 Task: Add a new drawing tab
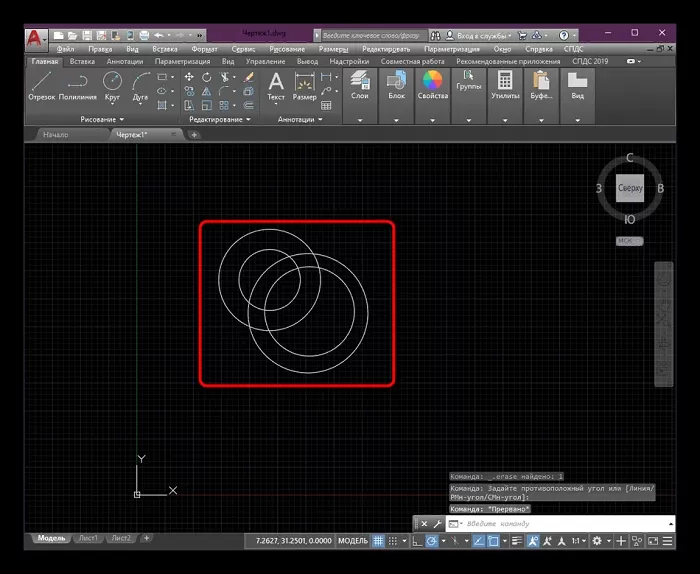coord(194,134)
